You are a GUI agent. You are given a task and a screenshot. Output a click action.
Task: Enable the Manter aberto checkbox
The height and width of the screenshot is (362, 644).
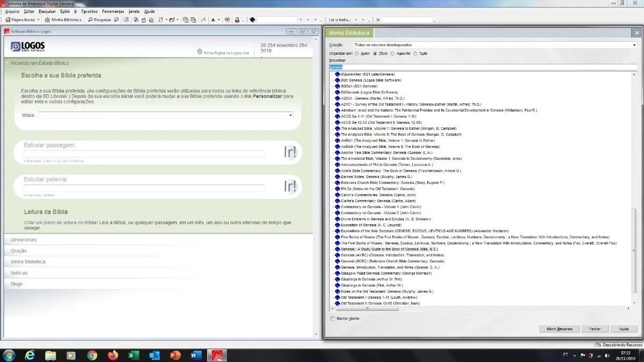[x=333, y=319]
